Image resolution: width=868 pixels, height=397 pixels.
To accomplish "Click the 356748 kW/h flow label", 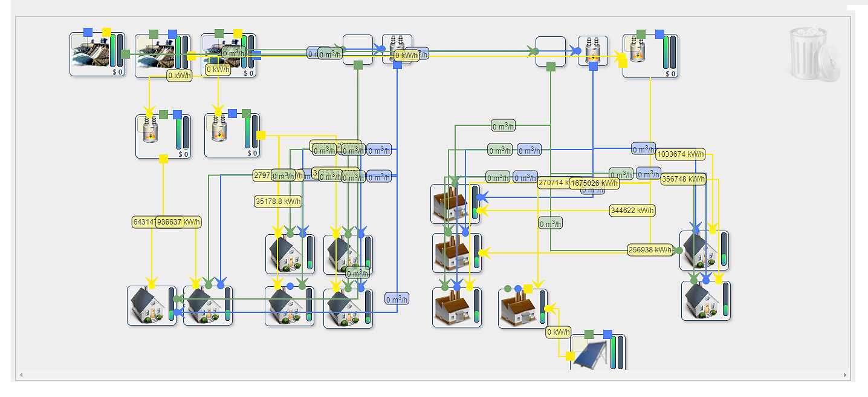I will click(683, 179).
